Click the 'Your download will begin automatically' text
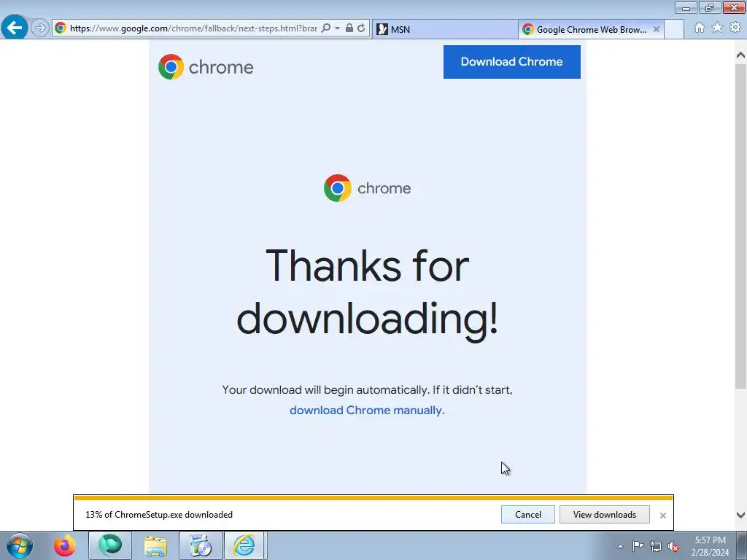 pos(368,390)
